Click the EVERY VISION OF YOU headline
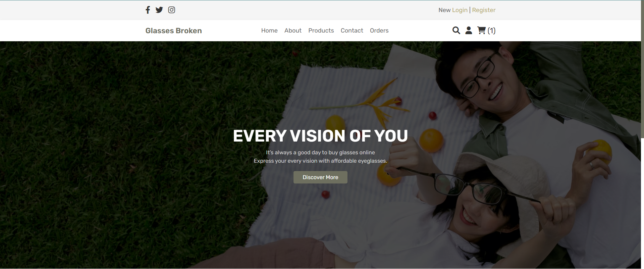This screenshot has height=269, width=644. coord(320,136)
